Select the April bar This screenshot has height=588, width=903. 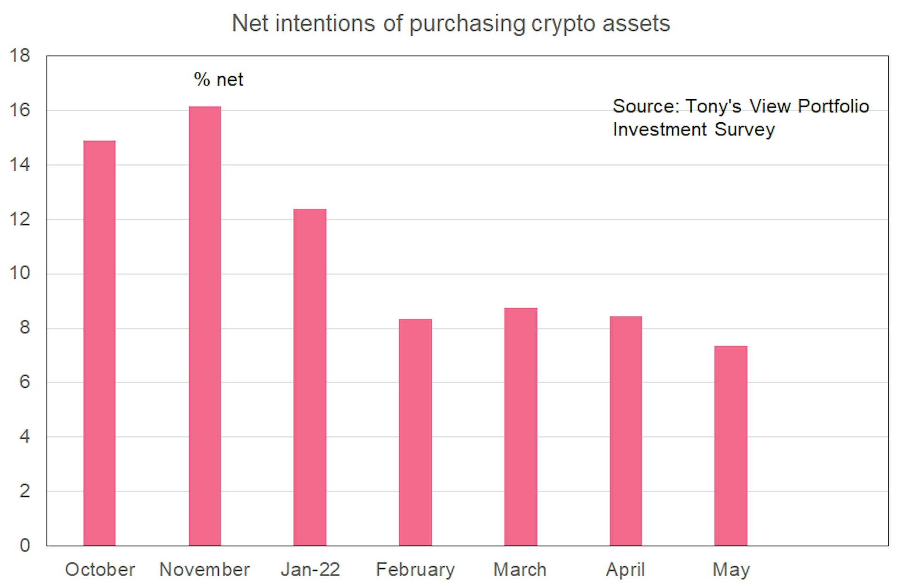(626, 431)
